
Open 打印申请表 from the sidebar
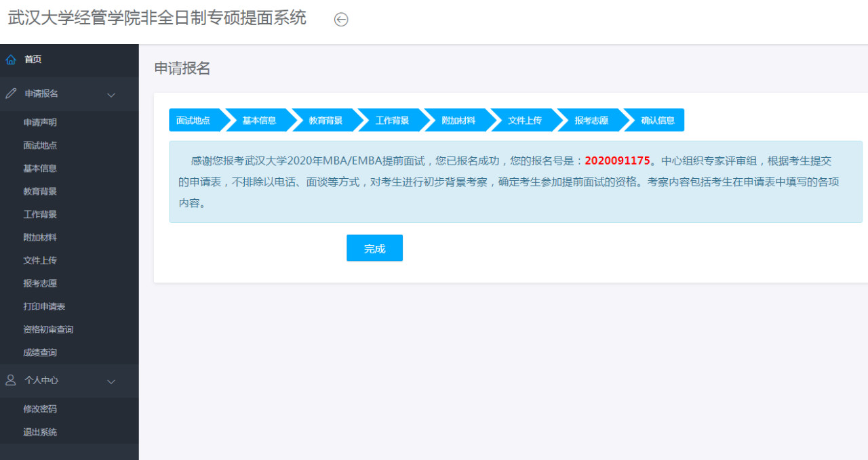44,307
